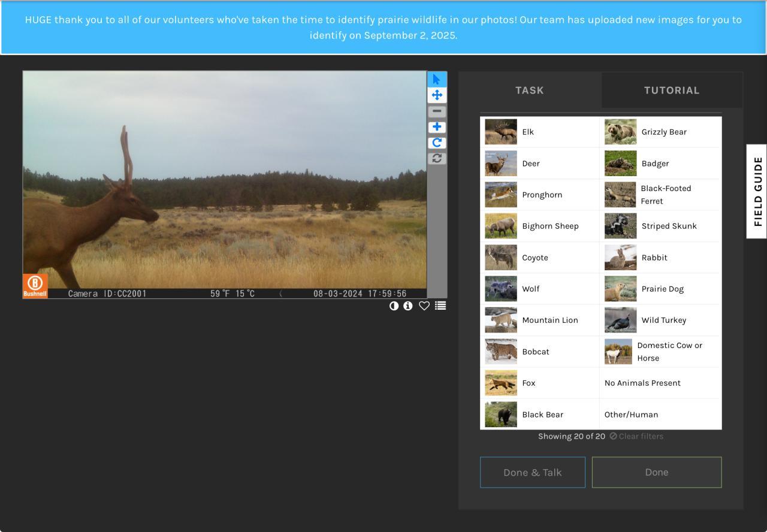The height and width of the screenshot is (532, 767).
Task: Choose Deer from the species list
Action: (x=539, y=164)
